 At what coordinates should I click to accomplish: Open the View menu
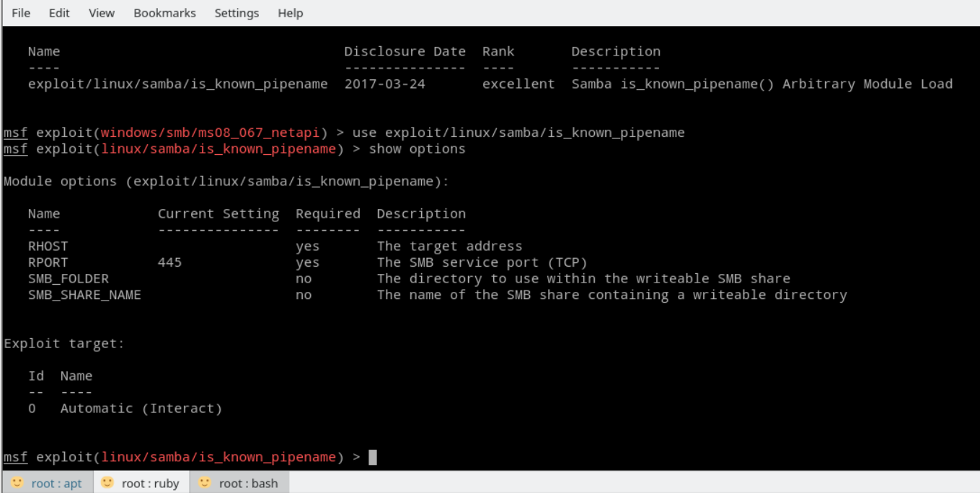(102, 13)
